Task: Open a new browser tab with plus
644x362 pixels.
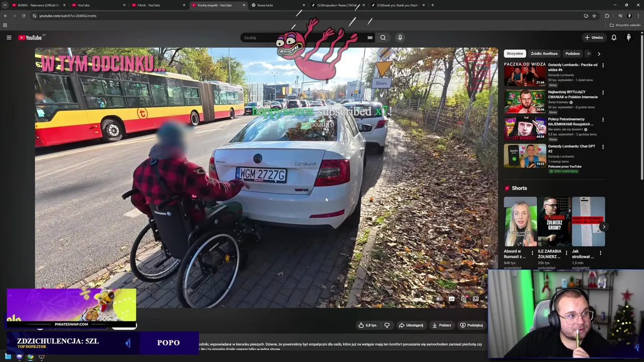Action: pos(433,5)
